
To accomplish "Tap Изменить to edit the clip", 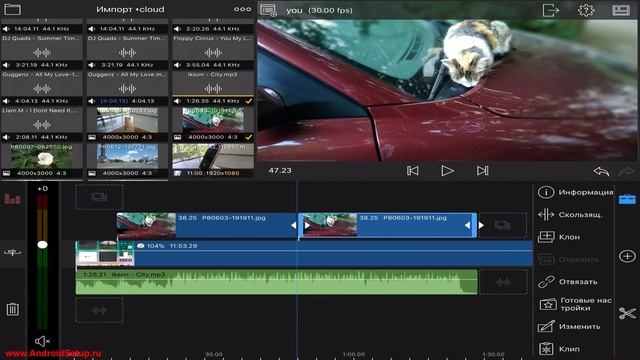I will (569, 327).
